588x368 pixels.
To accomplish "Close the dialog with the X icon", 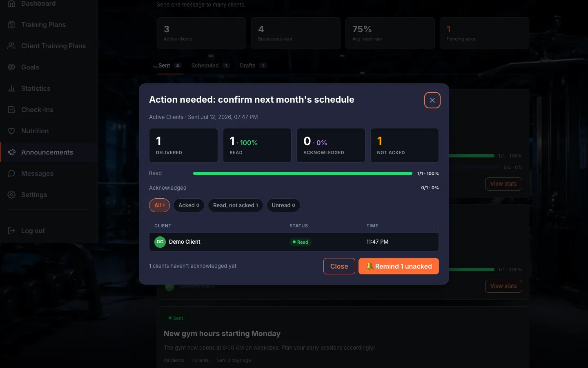I will 432,100.
